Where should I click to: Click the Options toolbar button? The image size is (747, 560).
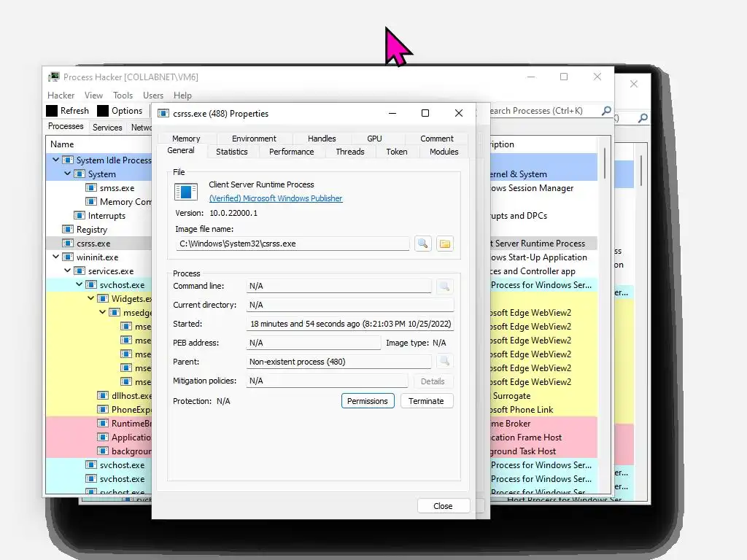pyautogui.click(x=120, y=111)
